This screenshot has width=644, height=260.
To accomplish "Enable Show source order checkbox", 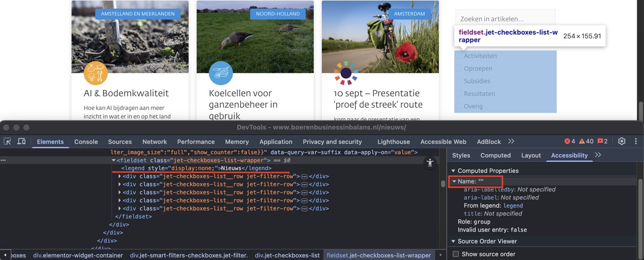I will [456, 254].
